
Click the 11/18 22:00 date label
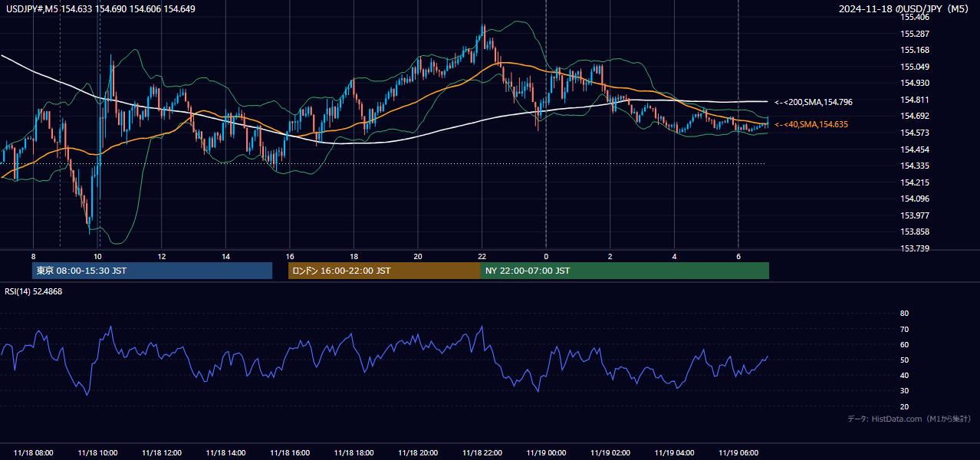[x=482, y=453]
